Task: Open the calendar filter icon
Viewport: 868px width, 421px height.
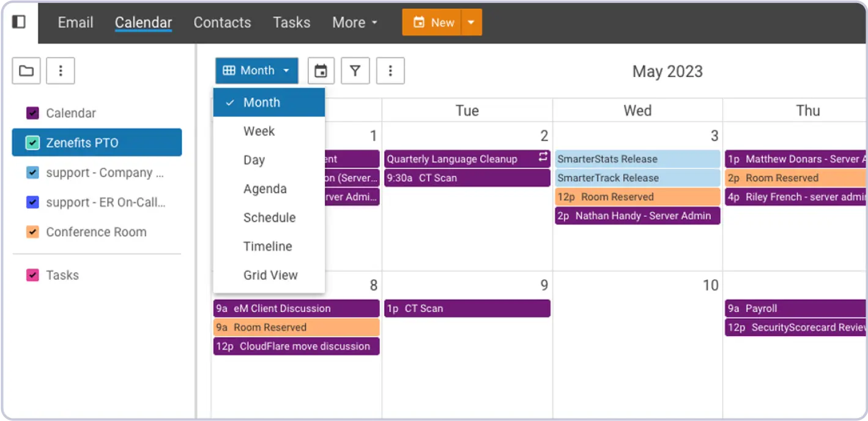Action: (x=355, y=71)
